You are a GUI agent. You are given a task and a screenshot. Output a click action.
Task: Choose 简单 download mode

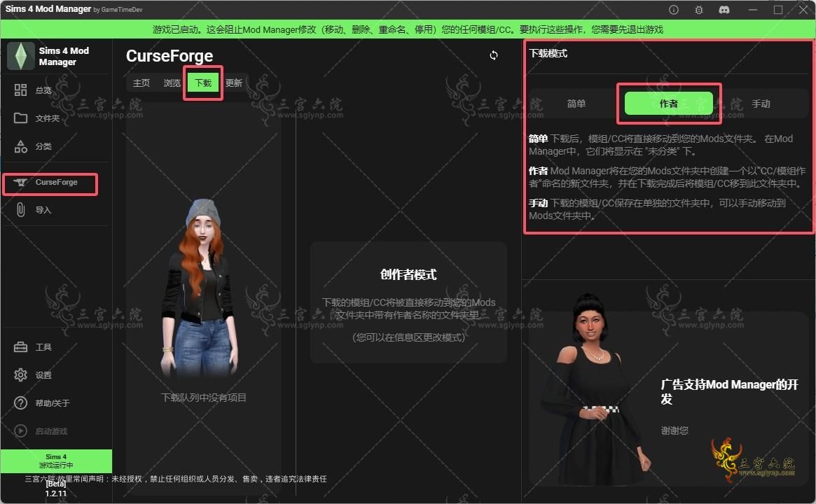[x=576, y=104]
